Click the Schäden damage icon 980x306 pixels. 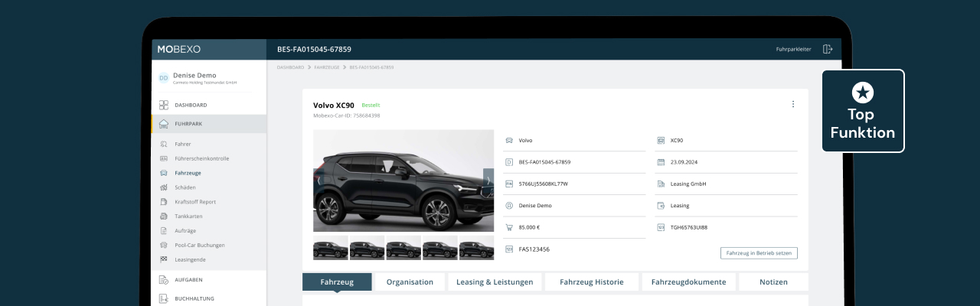pos(164,187)
